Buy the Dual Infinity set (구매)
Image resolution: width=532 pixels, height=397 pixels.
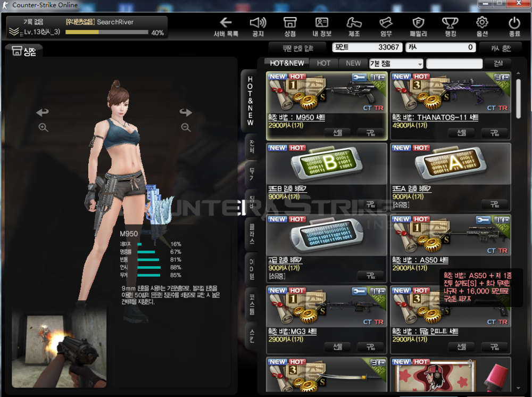(x=494, y=347)
